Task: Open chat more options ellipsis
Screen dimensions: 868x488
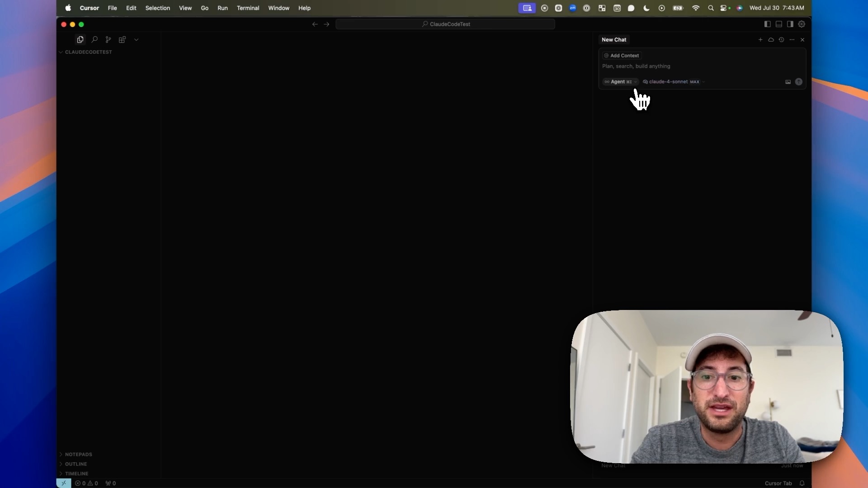Action: click(x=792, y=40)
